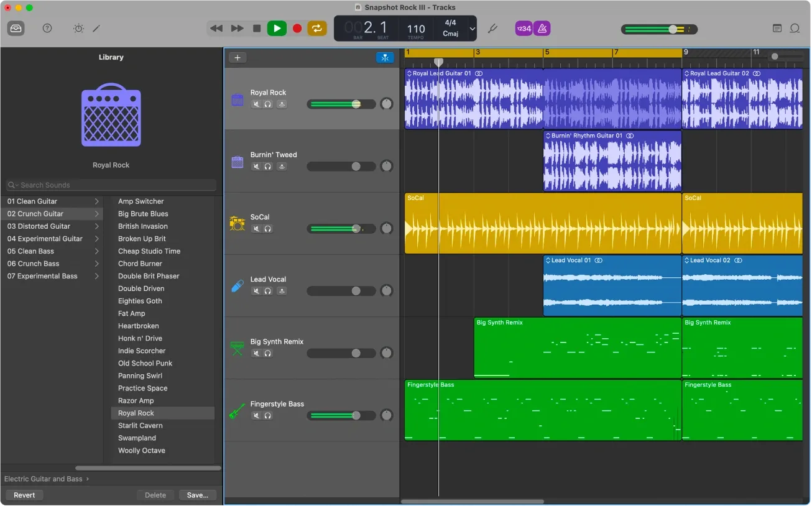Open Quick Help with the question mark icon
Image resolution: width=812 pixels, height=506 pixels.
47,28
